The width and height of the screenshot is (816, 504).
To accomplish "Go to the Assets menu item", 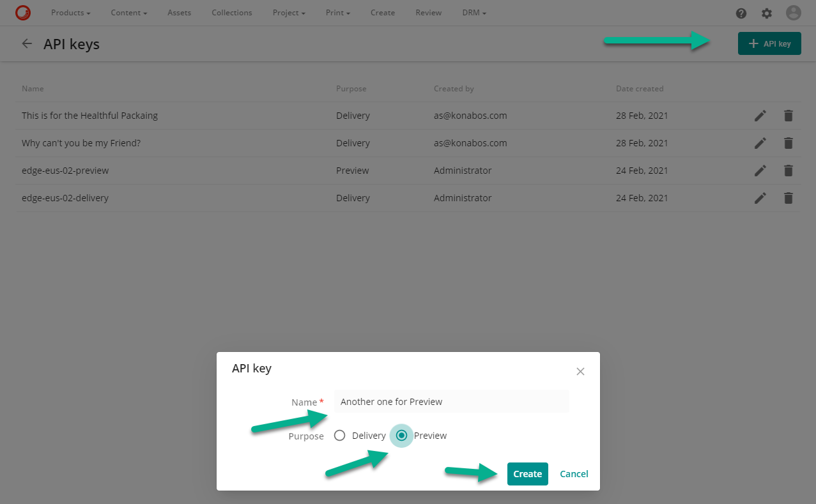I will (179, 13).
